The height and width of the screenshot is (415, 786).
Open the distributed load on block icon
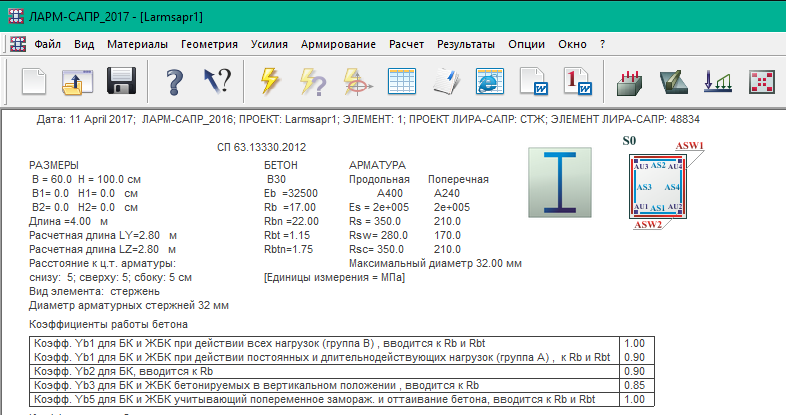[x=628, y=82]
